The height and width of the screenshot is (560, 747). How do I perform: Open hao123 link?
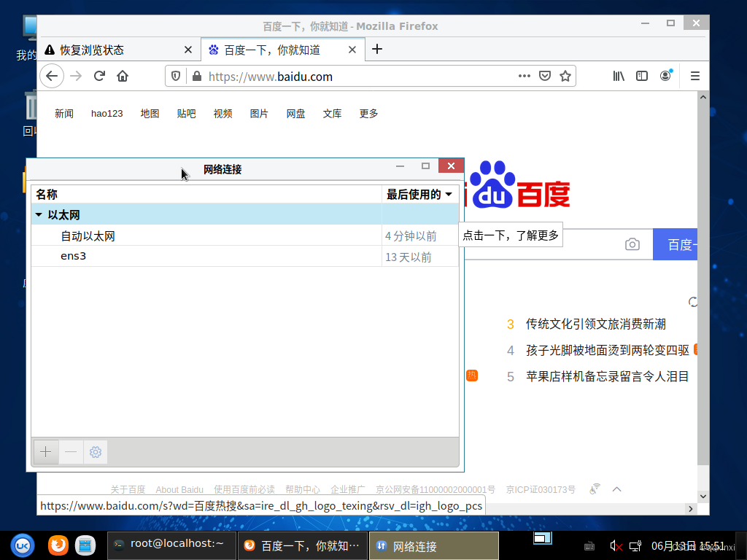click(107, 113)
